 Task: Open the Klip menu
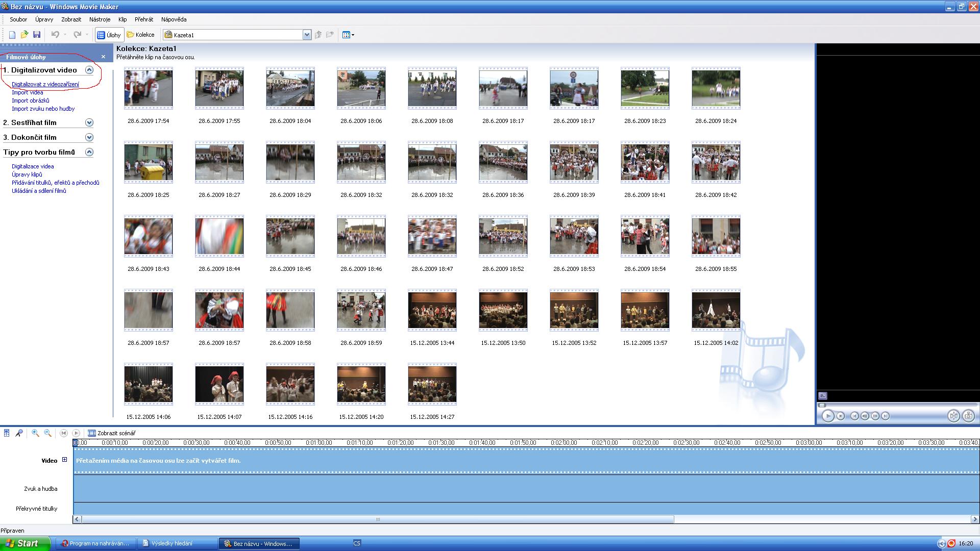point(122,19)
